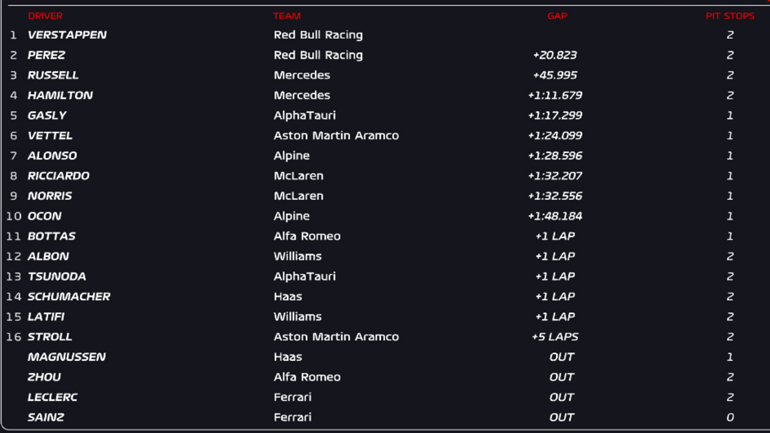Viewport: 770px width, 433px height.
Task: Select NORRIS in ninth place
Action: point(50,196)
